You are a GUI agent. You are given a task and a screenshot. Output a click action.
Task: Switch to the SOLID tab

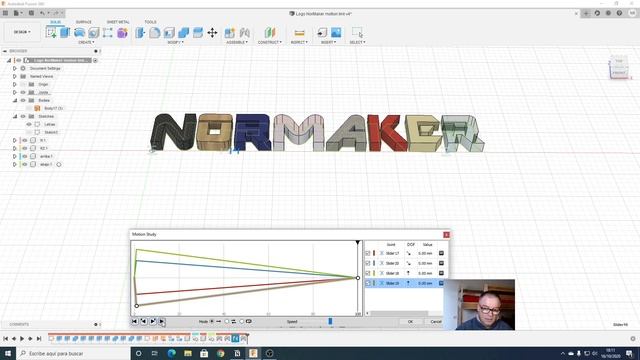(56, 22)
